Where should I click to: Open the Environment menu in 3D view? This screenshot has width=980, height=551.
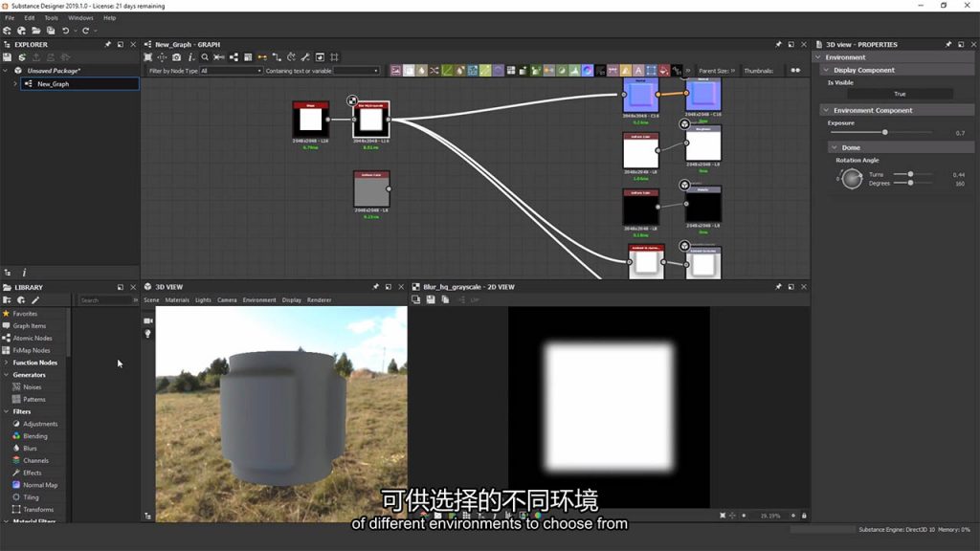point(258,300)
